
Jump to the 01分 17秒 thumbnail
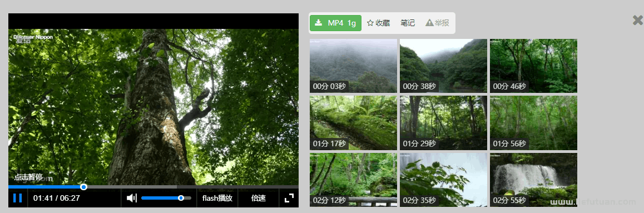click(x=353, y=123)
